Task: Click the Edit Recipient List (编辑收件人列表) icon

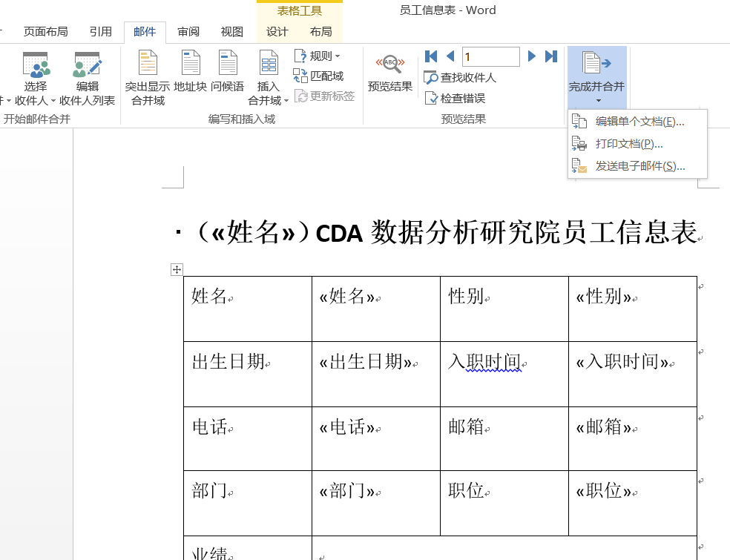Action: coord(87,65)
